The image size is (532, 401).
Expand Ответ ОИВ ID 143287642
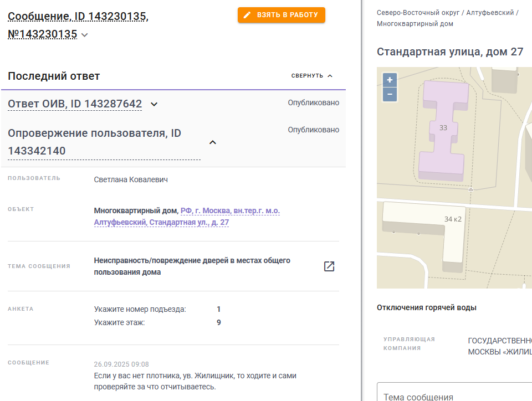[x=154, y=104]
